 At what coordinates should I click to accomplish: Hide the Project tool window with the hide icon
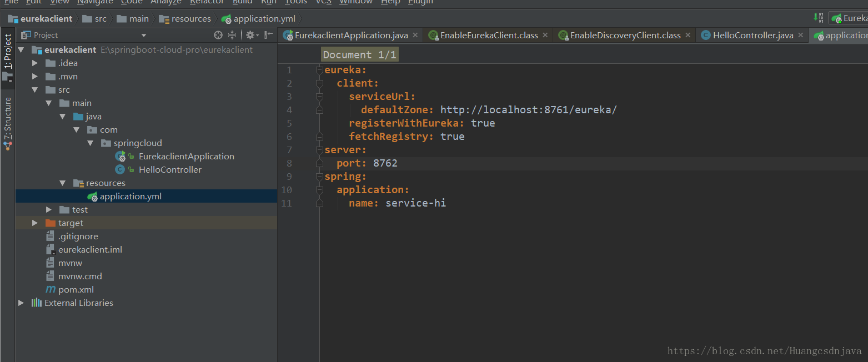(x=269, y=35)
